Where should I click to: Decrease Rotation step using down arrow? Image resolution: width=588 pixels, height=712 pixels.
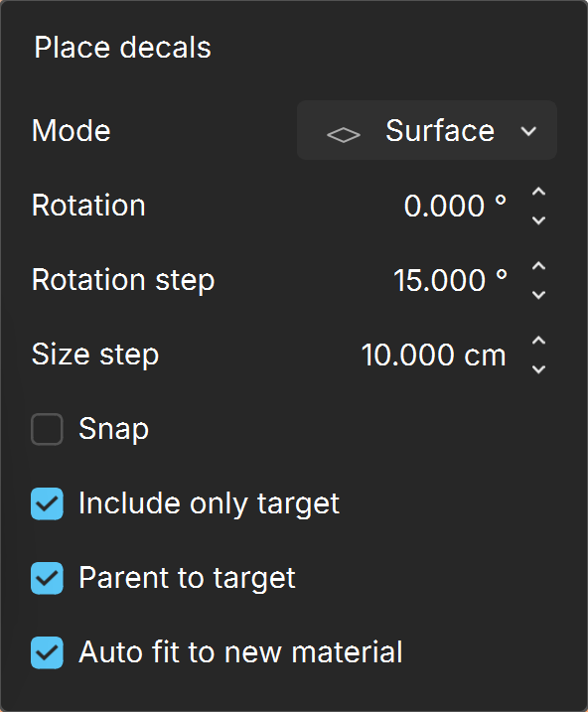click(538, 295)
